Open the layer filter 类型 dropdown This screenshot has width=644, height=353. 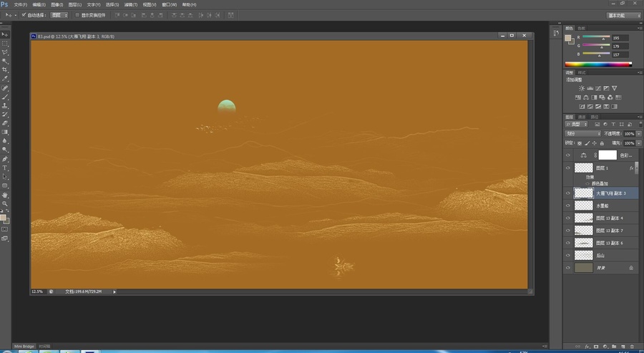point(577,124)
